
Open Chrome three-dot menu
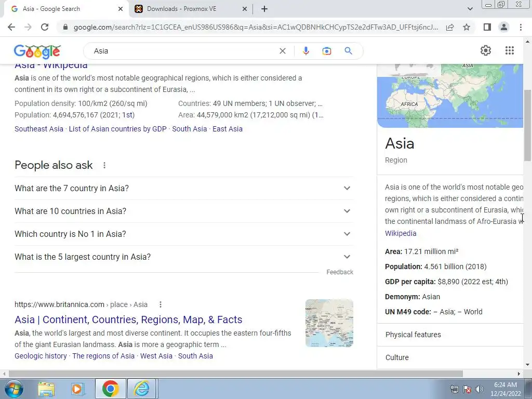coord(521,27)
